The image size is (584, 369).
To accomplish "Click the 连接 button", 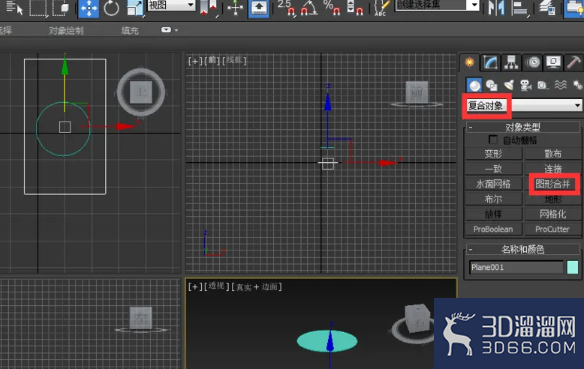I will pos(553,169).
